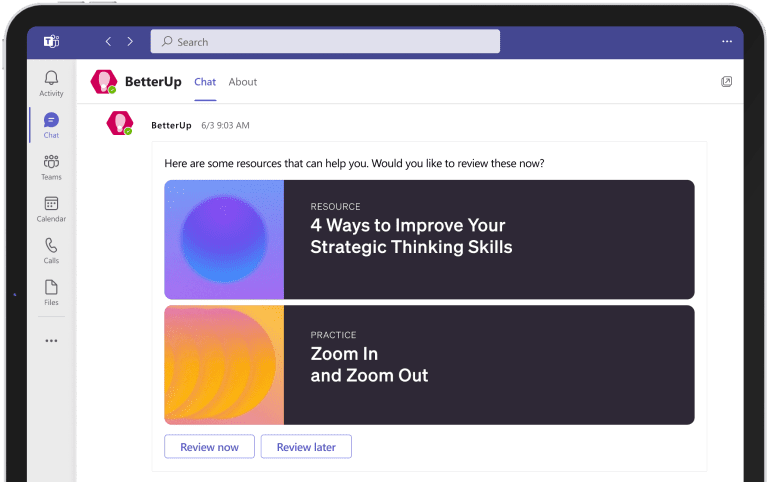
Task: Open Files in sidebar
Action: [51, 292]
